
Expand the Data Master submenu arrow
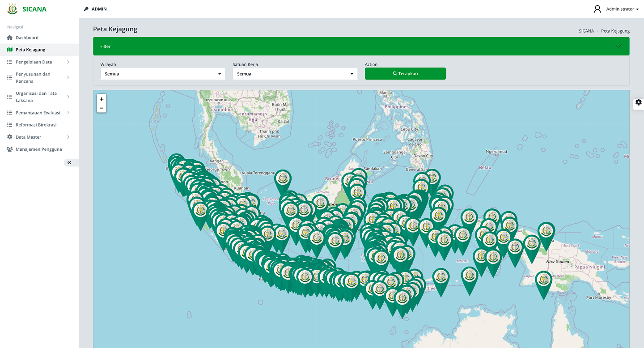point(68,137)
